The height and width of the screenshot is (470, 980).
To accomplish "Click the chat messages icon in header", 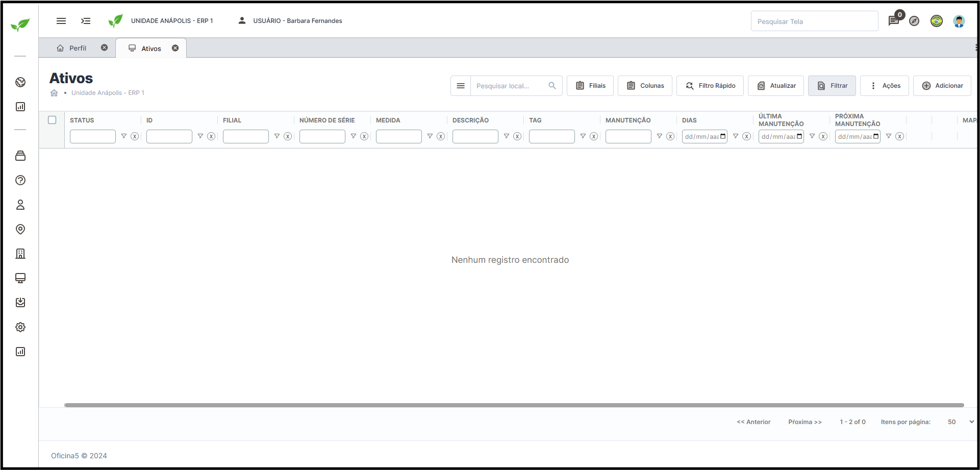I will coord(893,21).
